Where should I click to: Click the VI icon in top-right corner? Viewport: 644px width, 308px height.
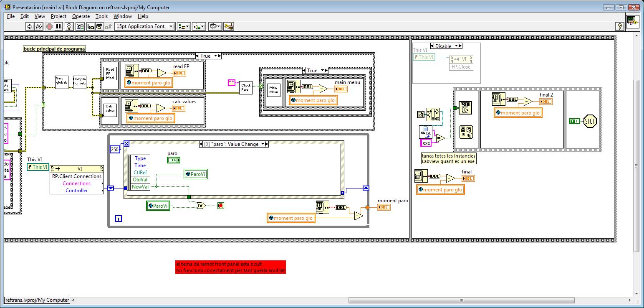pyautogui.click(x=633, y=21)
